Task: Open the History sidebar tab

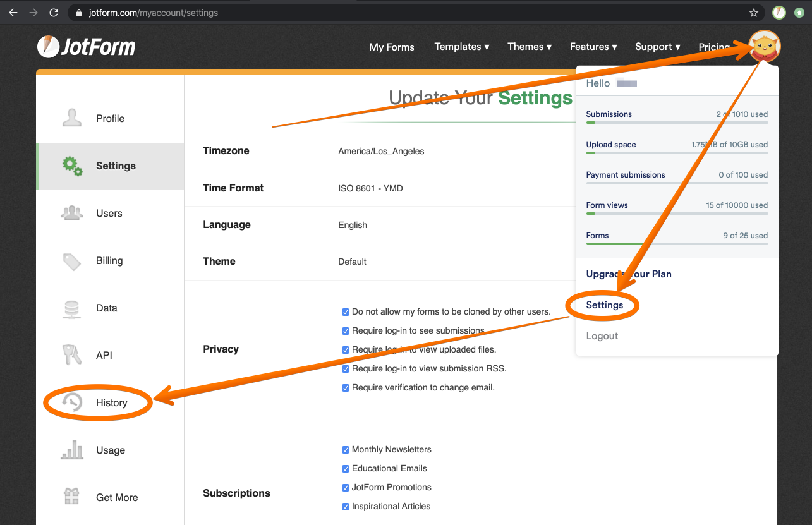Action: pyautogui.click(x=110, y=402)
